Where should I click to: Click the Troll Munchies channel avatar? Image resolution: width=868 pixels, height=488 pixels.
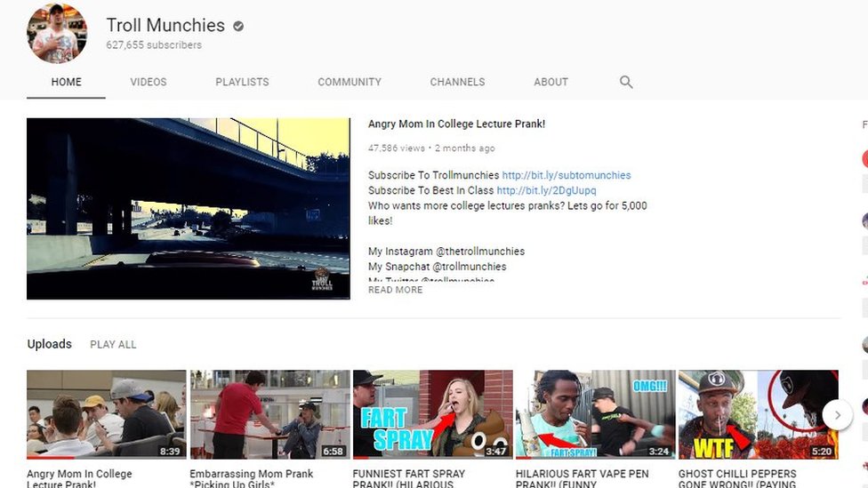click(57, 33)
